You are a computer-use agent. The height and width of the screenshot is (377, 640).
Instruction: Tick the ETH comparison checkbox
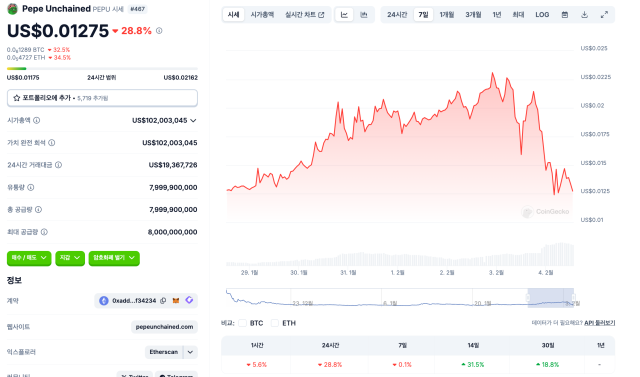(x=275, y=323)
